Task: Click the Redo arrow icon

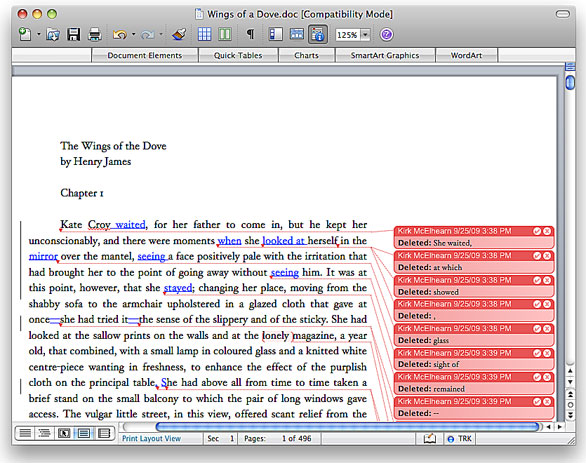Action: [147, 35]
